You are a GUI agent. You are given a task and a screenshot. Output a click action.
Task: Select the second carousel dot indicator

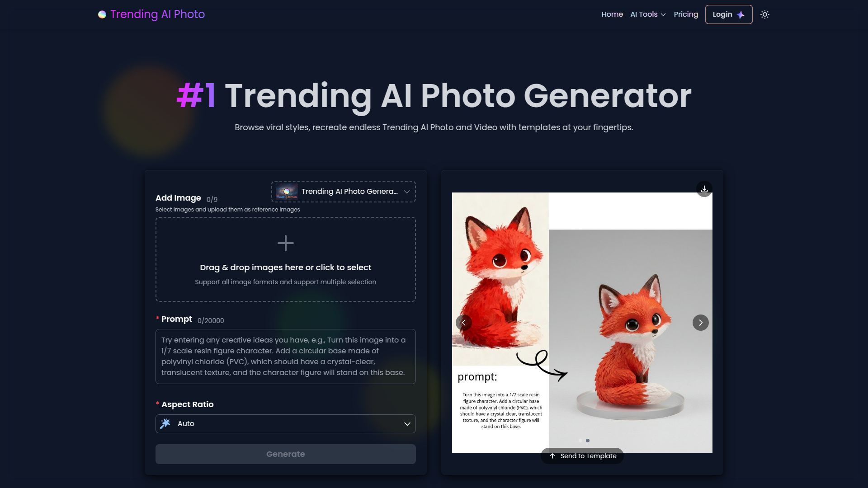588,441
